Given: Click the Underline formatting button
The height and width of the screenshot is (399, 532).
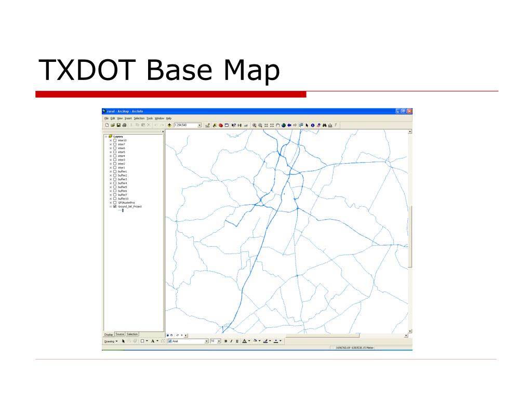Looking at the screenshot, I should (x=237, y=341).
